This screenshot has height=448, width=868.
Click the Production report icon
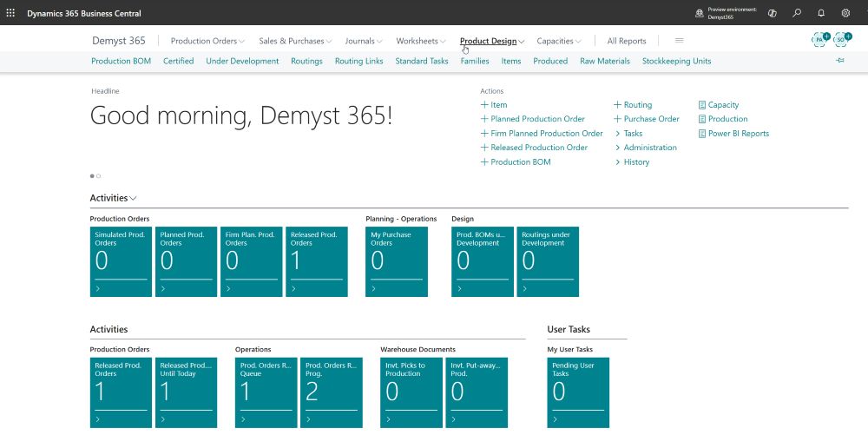click(x=702, y=119)
